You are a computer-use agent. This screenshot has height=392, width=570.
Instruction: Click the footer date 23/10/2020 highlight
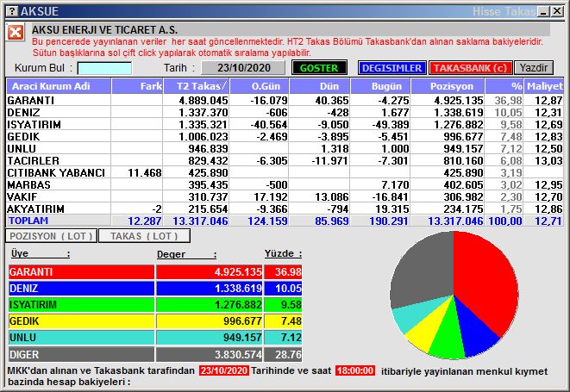224,370
